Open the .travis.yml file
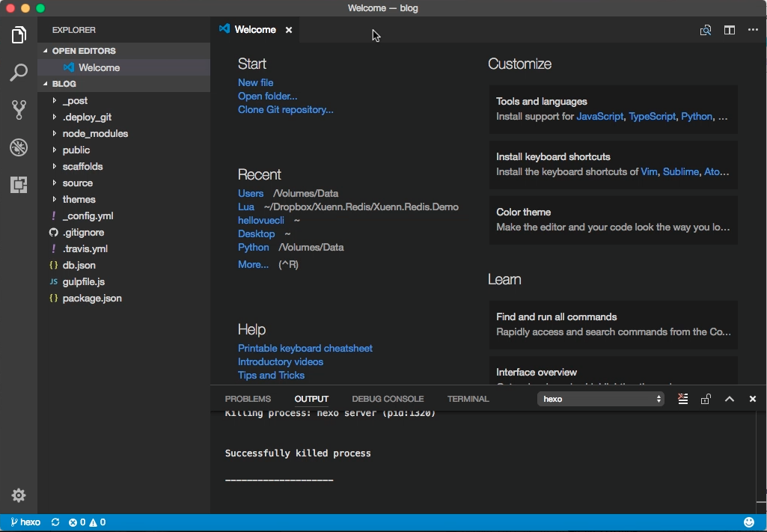 [x=123, y=248]
